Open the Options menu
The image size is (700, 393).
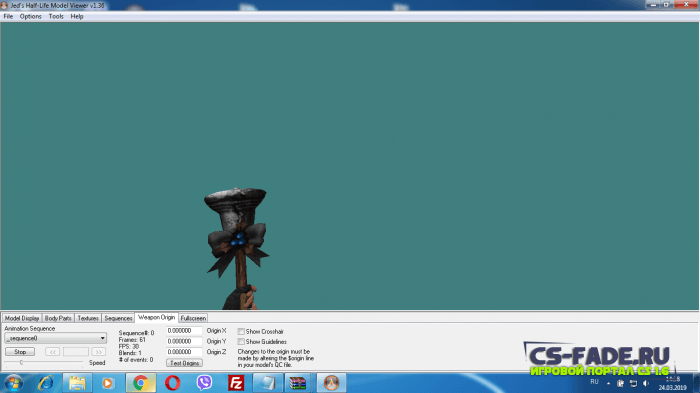(x=30, y=17)
